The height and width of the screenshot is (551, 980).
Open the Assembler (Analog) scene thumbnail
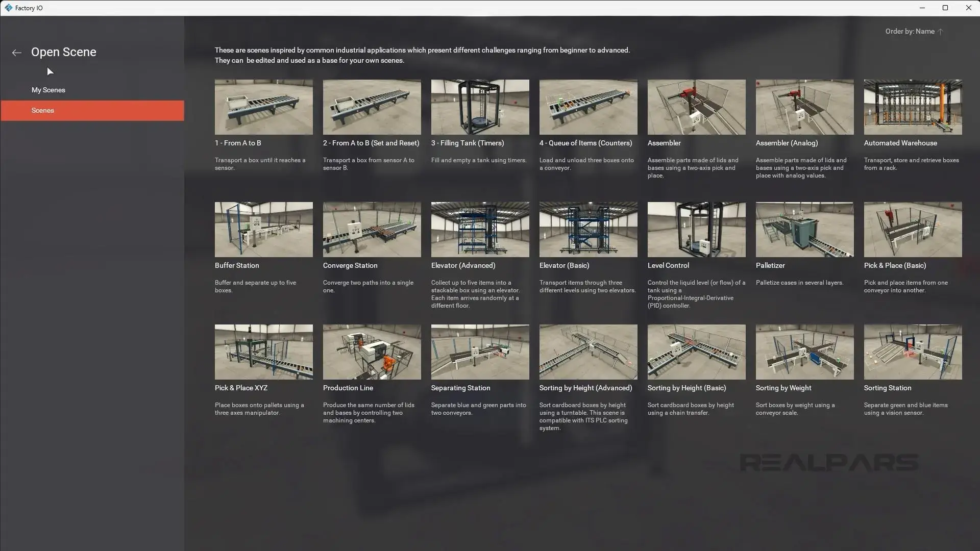[804, 107]
